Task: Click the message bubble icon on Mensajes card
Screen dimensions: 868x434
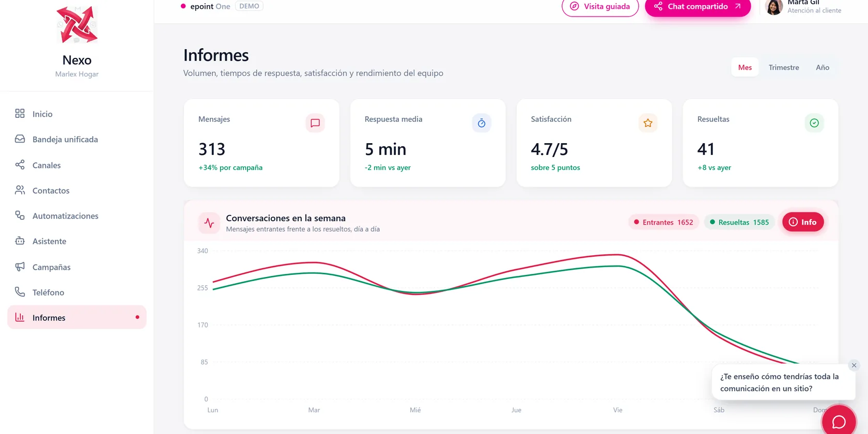Action: 315,123
